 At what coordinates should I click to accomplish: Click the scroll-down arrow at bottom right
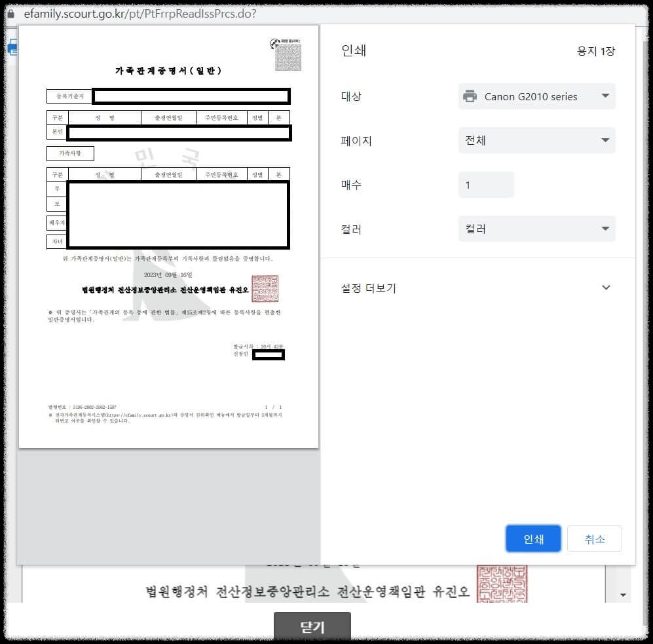(624, 594)
